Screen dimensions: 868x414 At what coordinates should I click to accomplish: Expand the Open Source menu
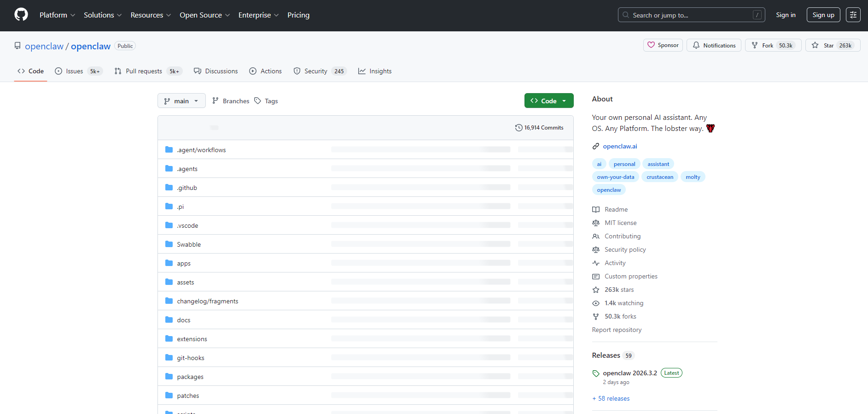tap(204, 15)
